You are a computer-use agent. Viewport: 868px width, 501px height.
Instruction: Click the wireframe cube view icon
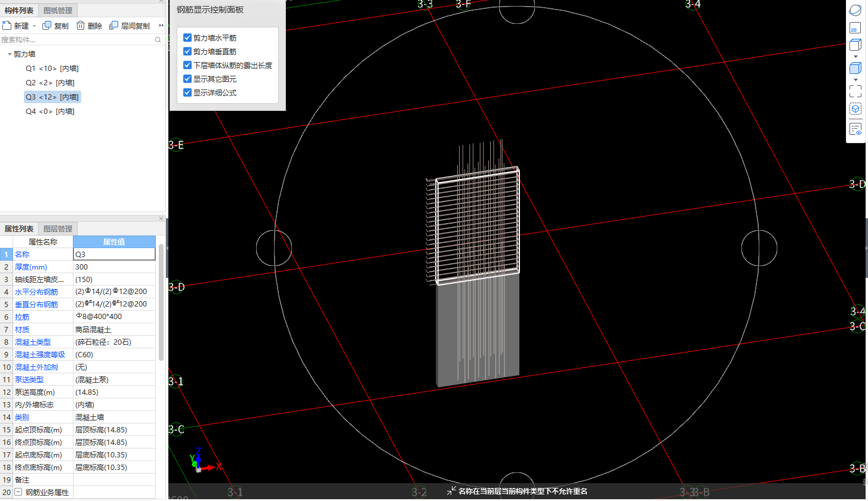point(855,46)
